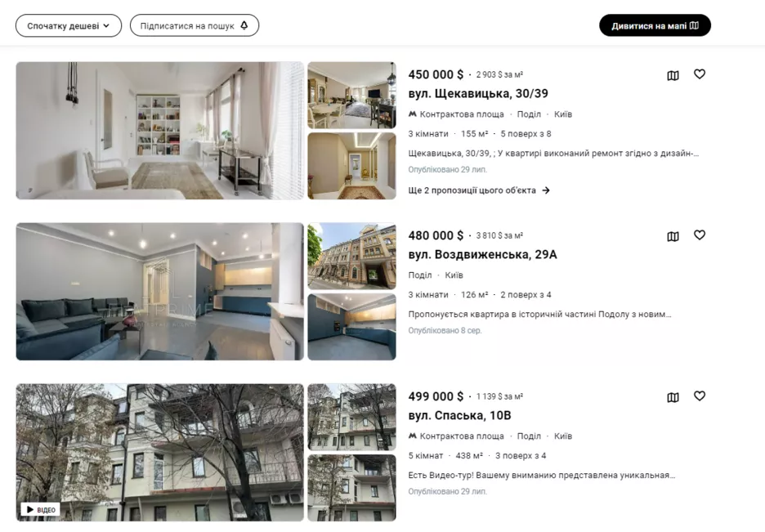Show Щекавицька 30/39 listing on map
The image size is (765, 532).
point(673,75)
